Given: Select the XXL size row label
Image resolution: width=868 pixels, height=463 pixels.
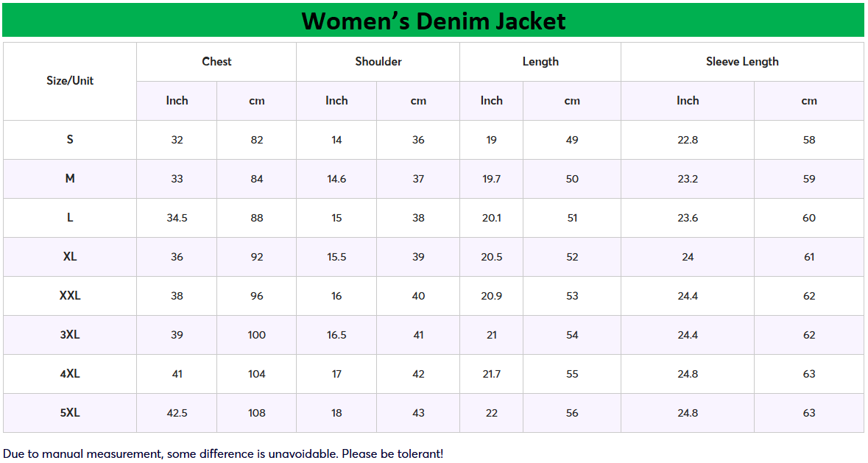Looking at the screenshot, I should (70, 296).
